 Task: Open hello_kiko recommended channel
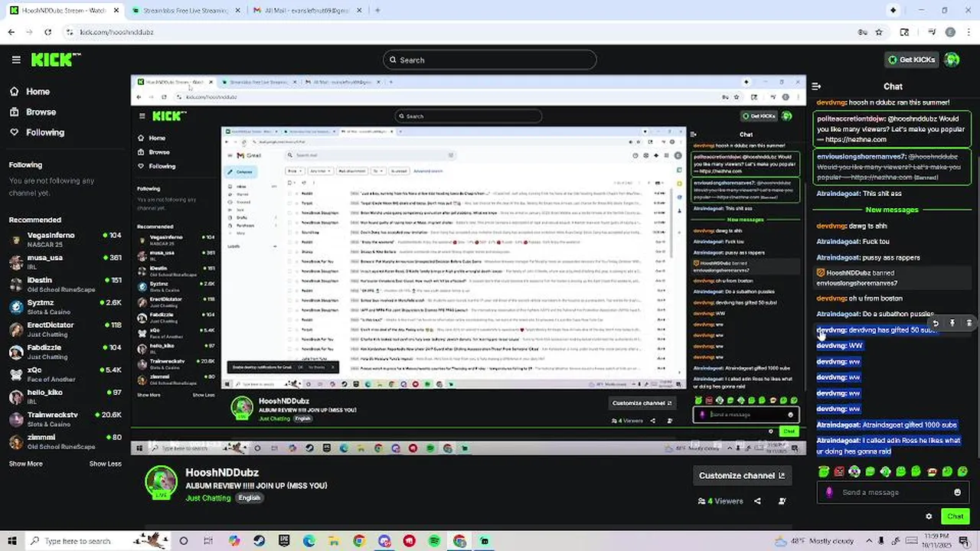[65, 396]
